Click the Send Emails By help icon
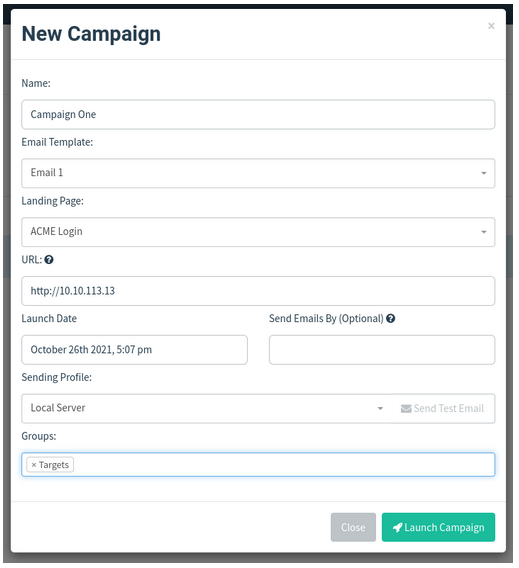This screenshot has height=568, width=519. coord(390,318)
